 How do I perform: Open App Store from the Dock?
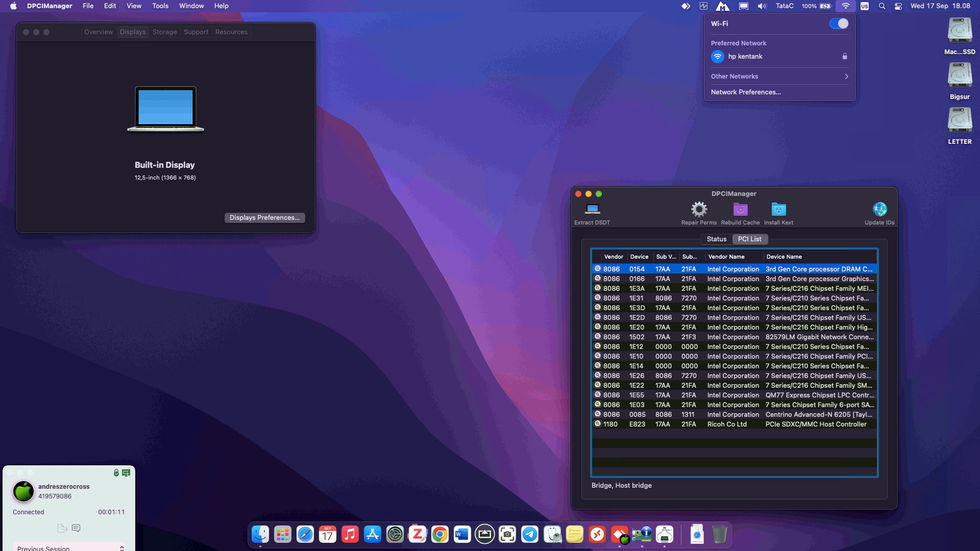[373, 534]
